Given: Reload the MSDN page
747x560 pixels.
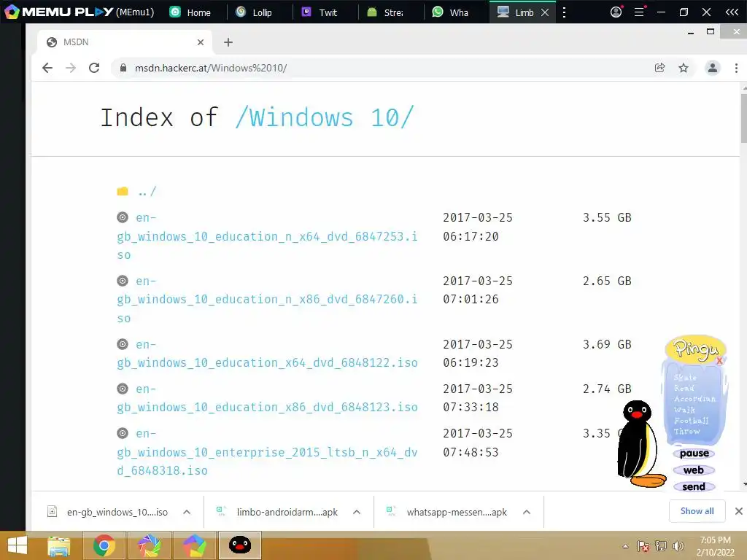Looking at the screenshot, I should click(x=94, y=68).
